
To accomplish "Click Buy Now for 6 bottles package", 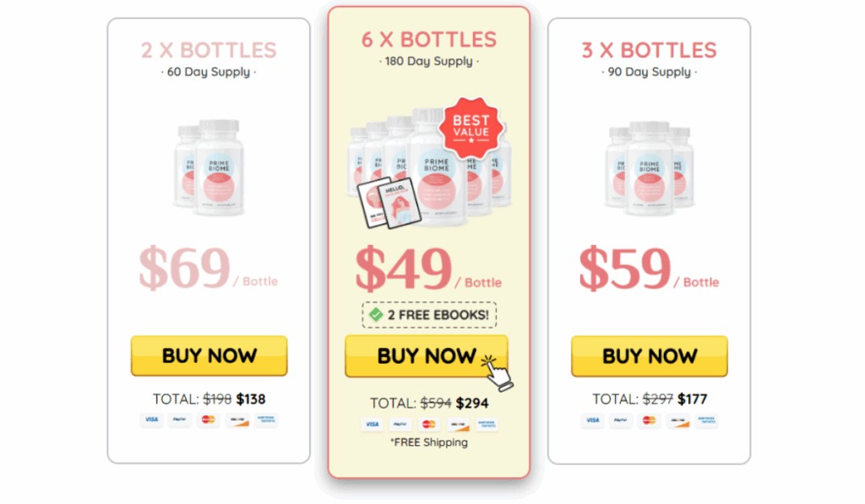I will [x=426, y=356].
